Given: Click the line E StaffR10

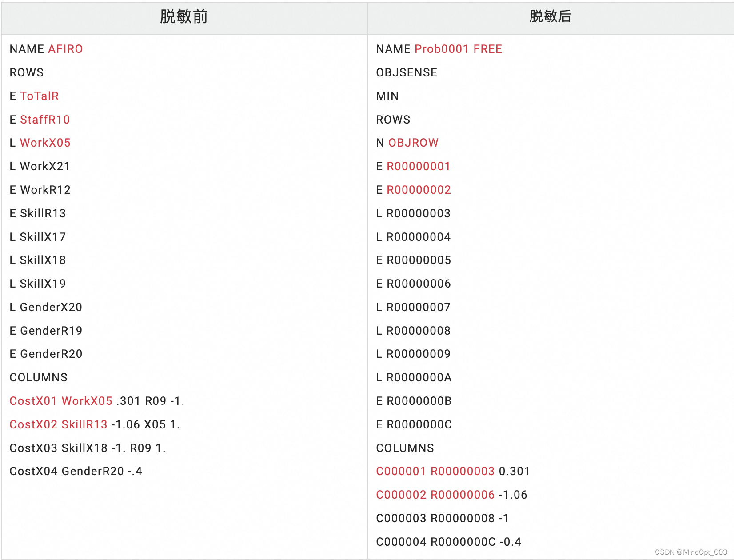Looking at the screenshot, I should 40,120.
